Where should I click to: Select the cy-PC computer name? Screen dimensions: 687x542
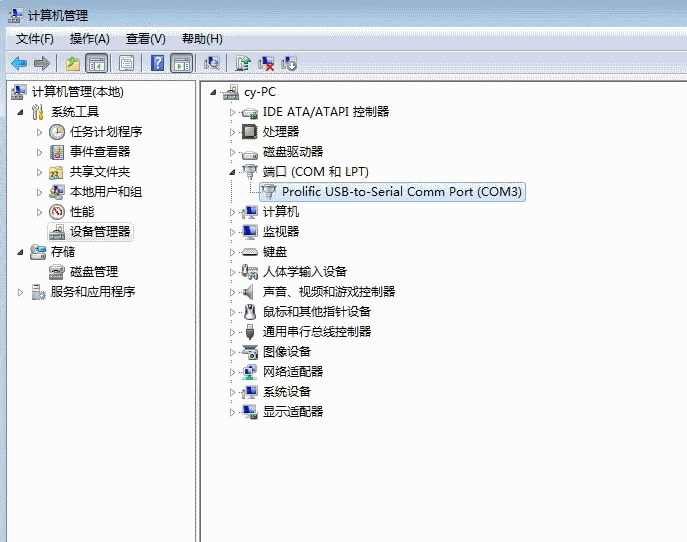260,92
